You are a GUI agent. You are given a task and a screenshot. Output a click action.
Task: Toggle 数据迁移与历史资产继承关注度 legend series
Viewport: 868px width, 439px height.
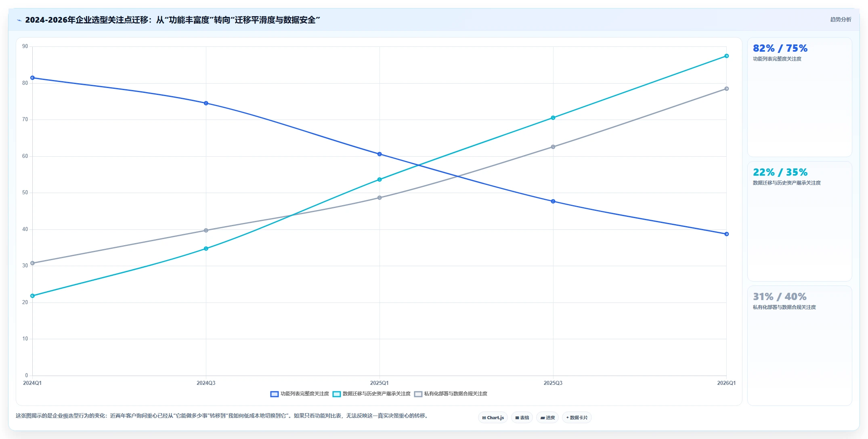pyautogui.click(x=372, y=394)
